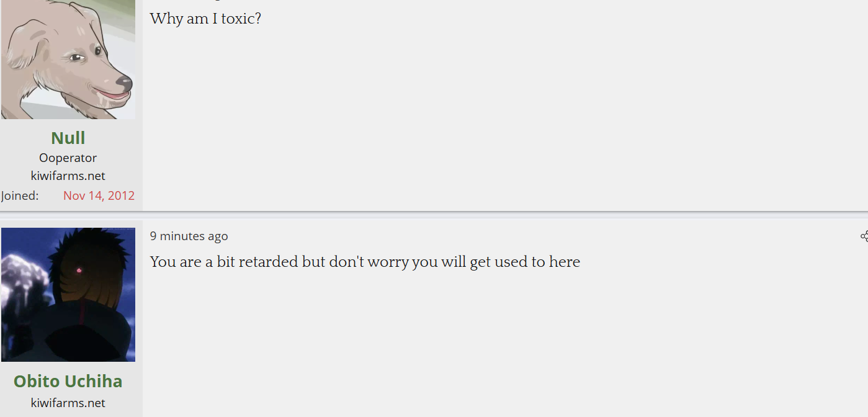Click the divider line between the two posts
Screen dimensions: 868x417
434,214
